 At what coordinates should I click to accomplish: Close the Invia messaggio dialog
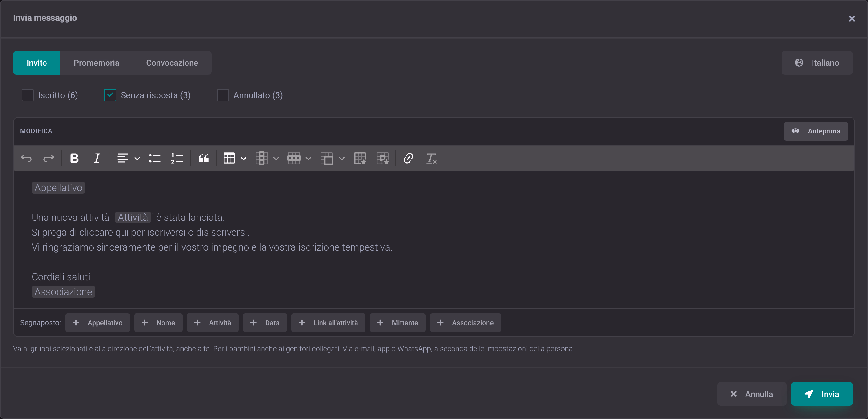point(852,19)
